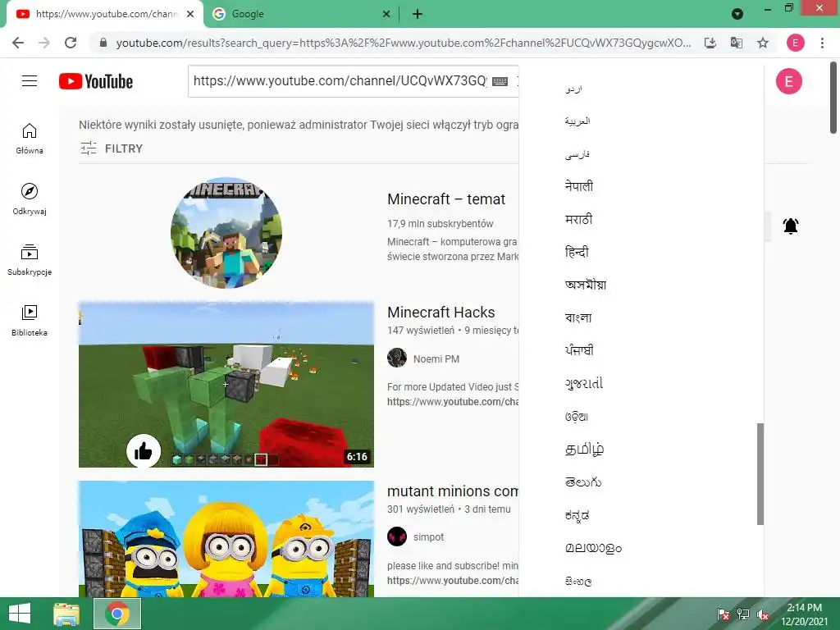
Task: Open Chrome's three-dot menu
Action: 822,43
